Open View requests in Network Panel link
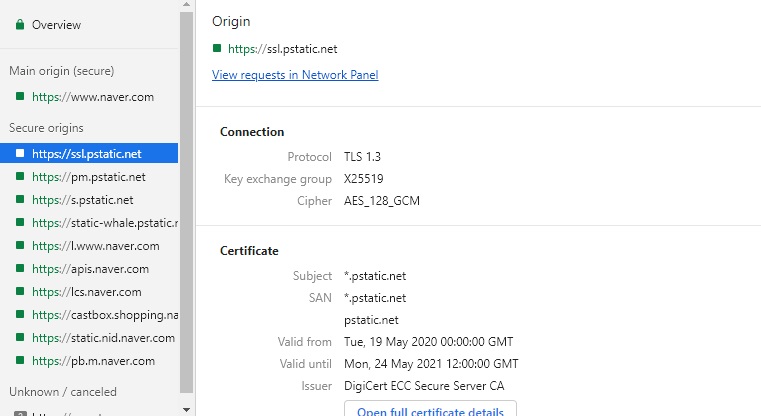This screenshot has height=416, width=761. tap(295, 75)
